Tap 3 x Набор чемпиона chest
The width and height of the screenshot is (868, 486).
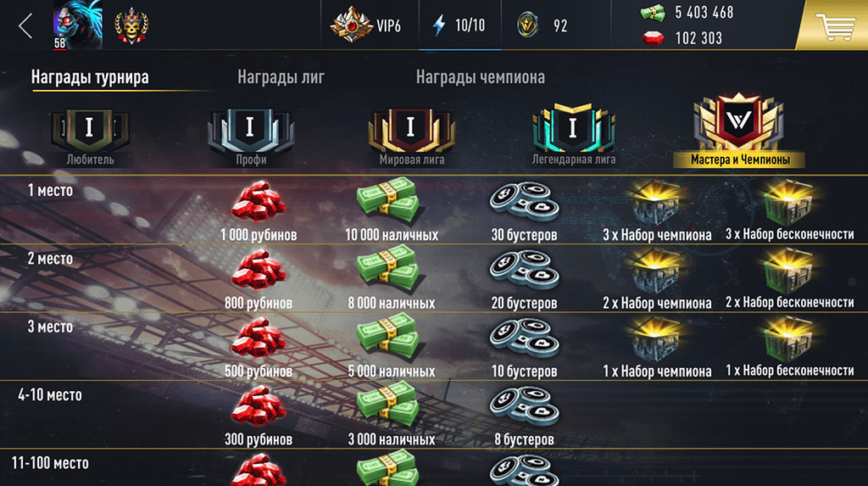[657, 212]
